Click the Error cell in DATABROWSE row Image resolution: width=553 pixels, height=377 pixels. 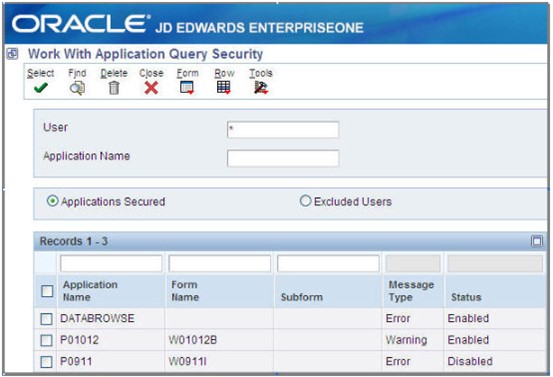(398, 318)
